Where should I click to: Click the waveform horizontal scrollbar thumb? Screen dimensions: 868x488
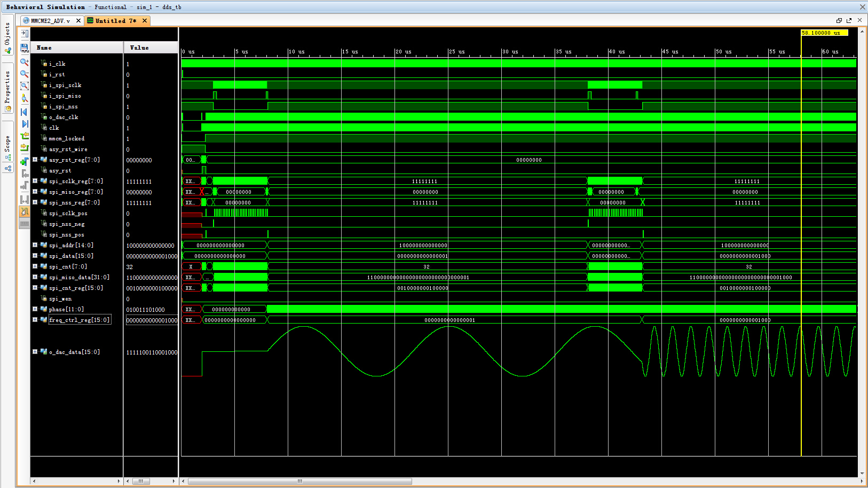pos(299,481)
